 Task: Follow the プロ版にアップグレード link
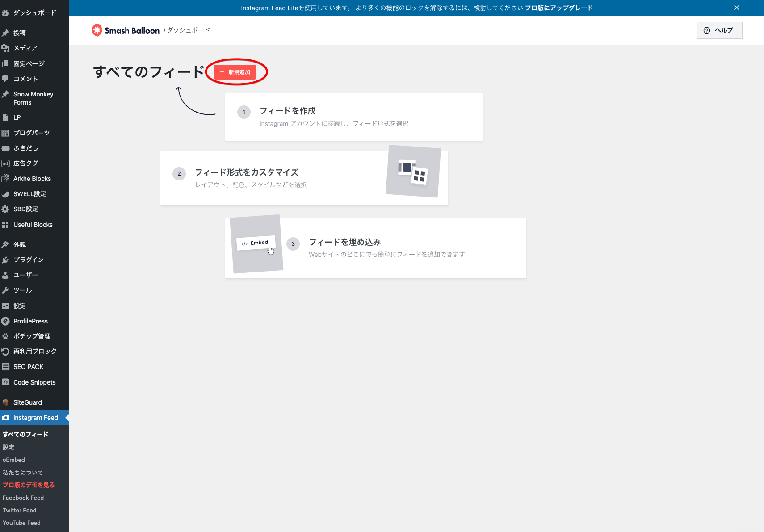click(x=559, y=8)
